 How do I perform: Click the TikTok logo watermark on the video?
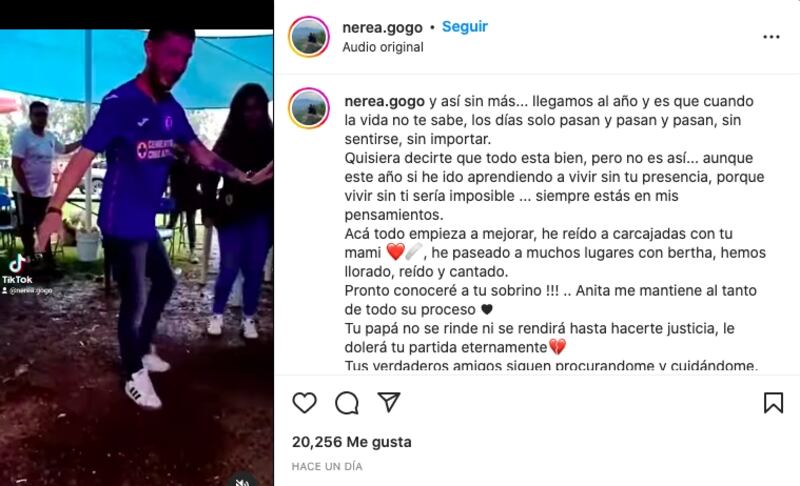pos(17,269)
